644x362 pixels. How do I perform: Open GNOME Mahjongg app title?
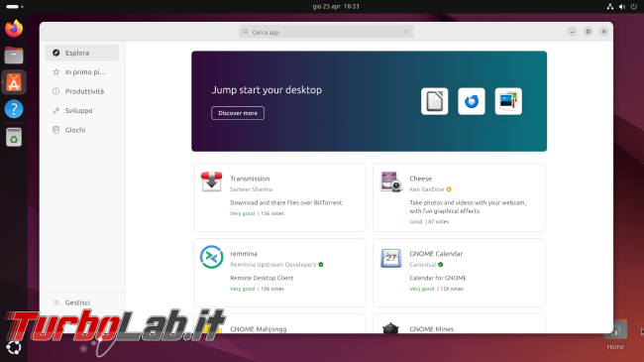coord(259,329)
